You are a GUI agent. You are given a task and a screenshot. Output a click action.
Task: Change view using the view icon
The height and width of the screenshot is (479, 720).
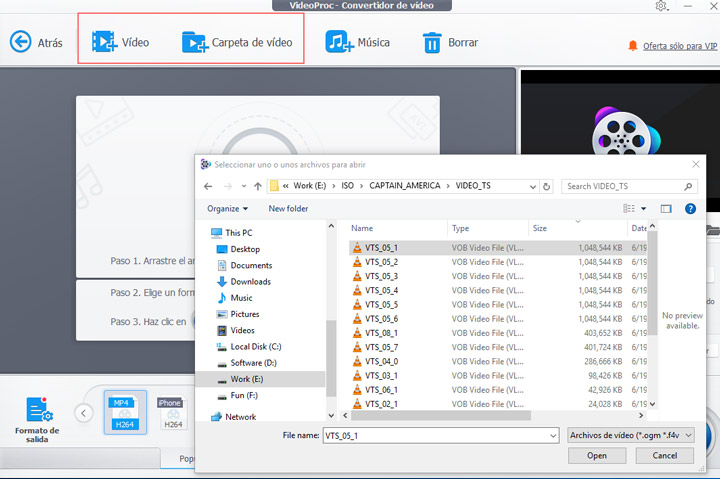tap(629, 209)
